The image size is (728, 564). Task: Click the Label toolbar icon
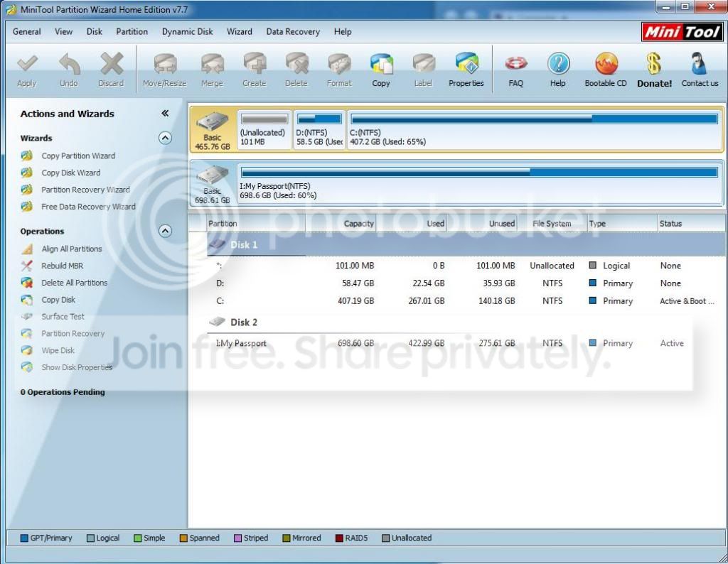pyautogui.click(x=424, y=63)
